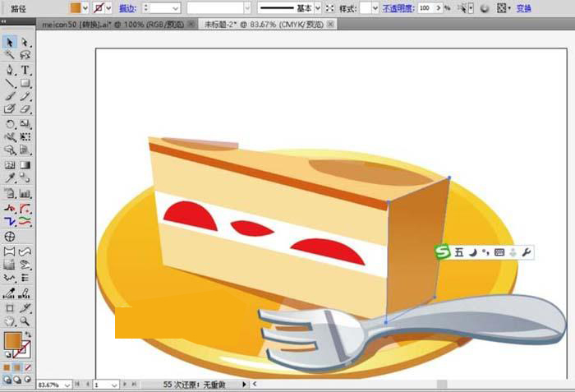Open the input method wrench settings
The image size is (575, 392).
click(527, 252)
